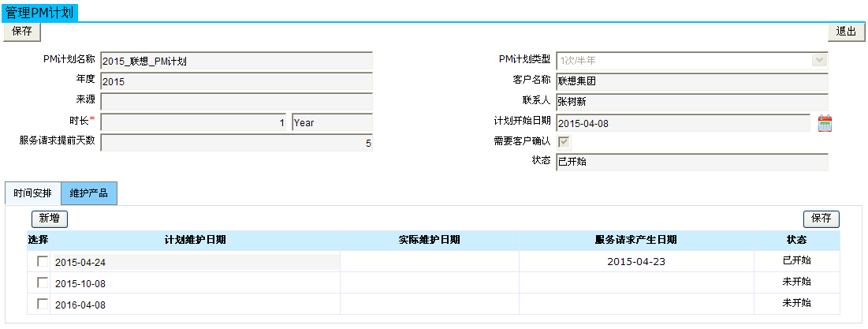
Task: Select the 2015-04-24 row checkbox
Action: 42,261
